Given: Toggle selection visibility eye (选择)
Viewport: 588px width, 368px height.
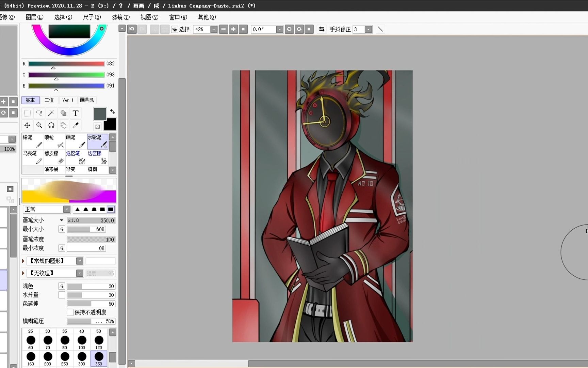Looking at the screenshot, I should pos(175,30).
